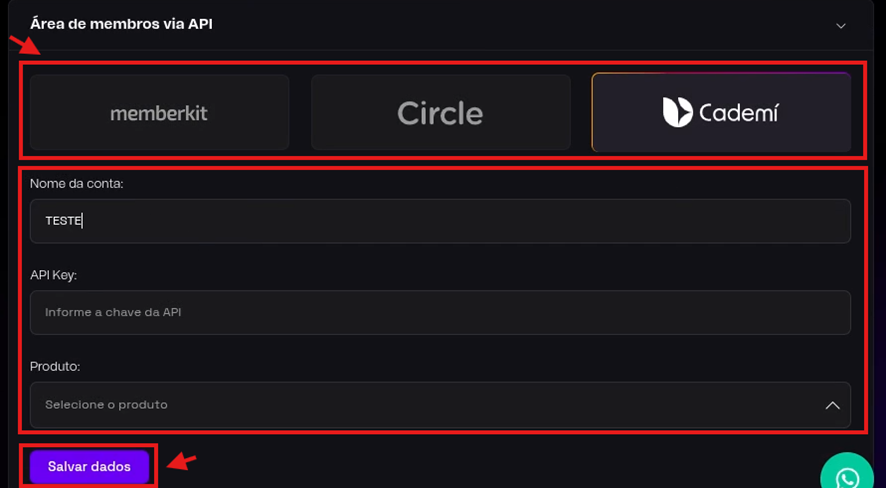Click the Produto label text

click(55, 367)
